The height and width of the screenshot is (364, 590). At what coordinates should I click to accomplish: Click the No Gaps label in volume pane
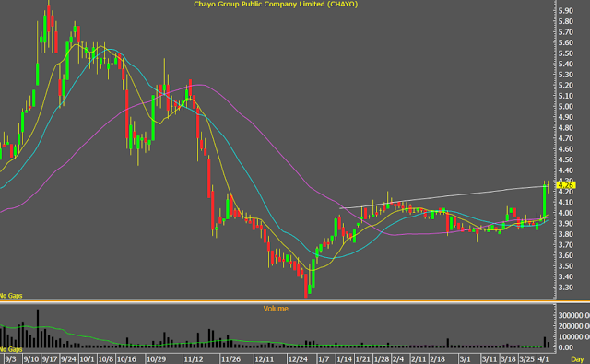11,349
